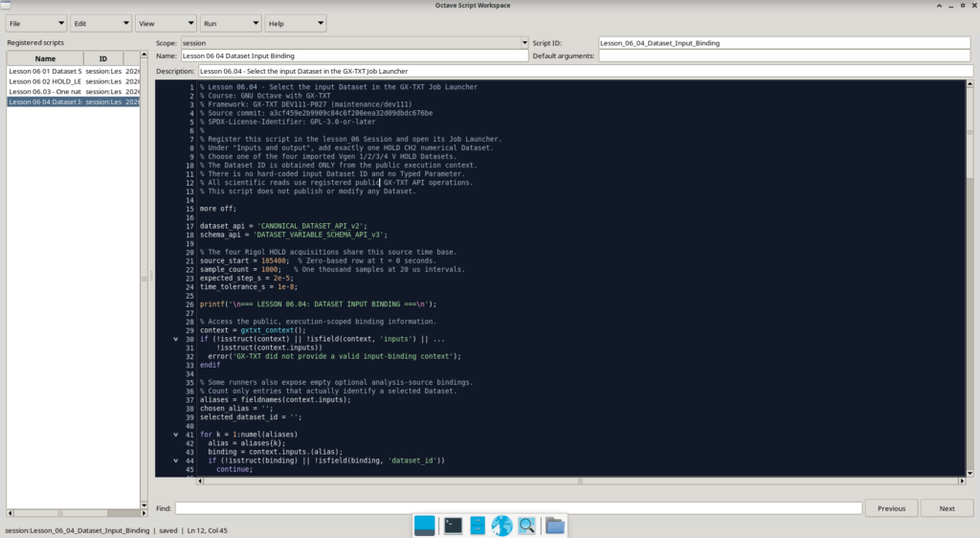
Task: Click the Registered scripts label
Action: tap(35, 43)
